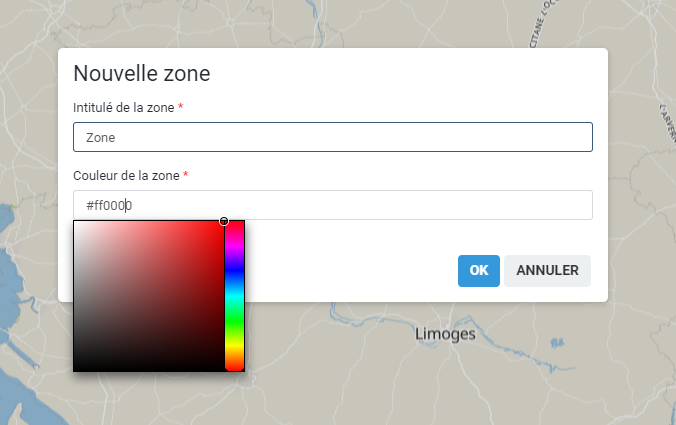Click the #ff0000 color hex field
This screenshot has height=425, width=676.
332,205
